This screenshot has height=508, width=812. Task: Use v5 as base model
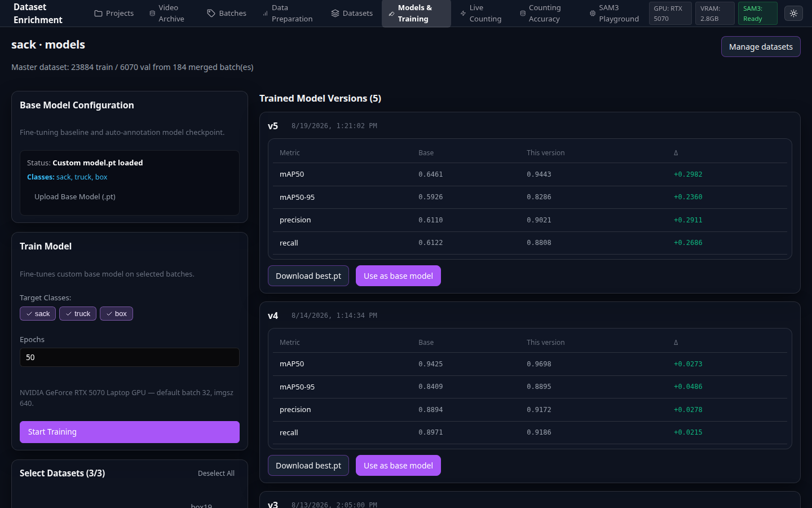[x=398, y=276]
